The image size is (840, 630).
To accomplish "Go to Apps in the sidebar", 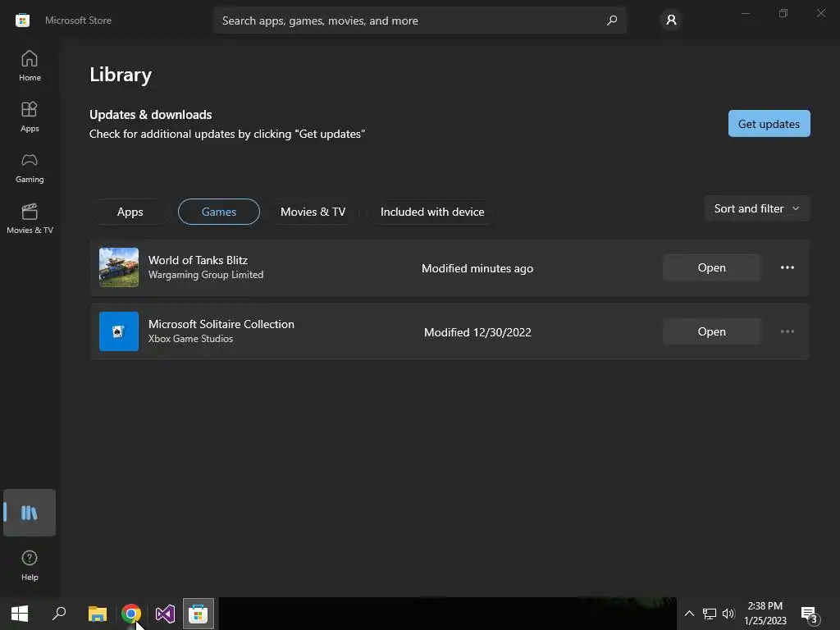I will coord(30,116).
